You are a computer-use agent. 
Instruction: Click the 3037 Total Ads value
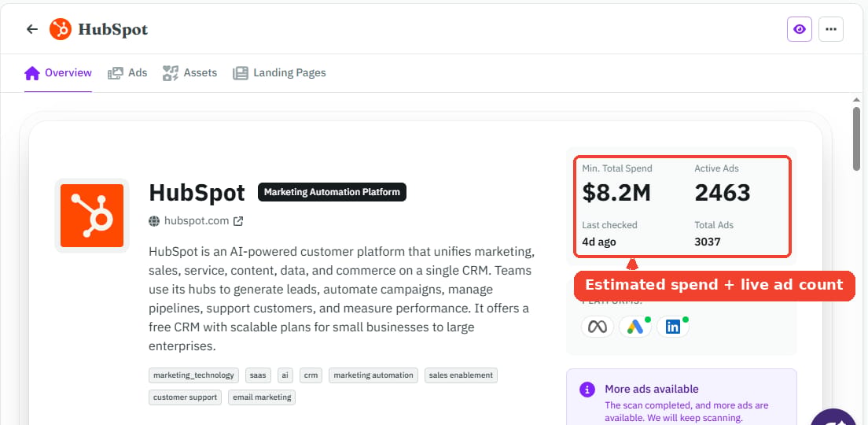click(x=708, y=242)
